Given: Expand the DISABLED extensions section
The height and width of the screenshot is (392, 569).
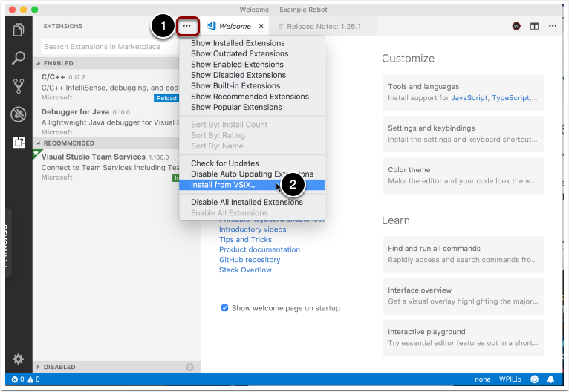Looking at the screenshot, I should pos(116,367).
